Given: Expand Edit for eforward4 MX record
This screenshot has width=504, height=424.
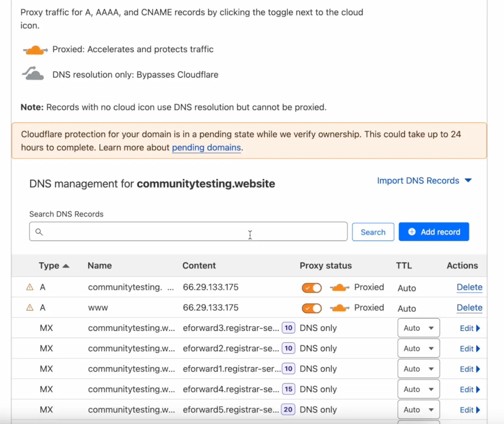Looking at the screenshot, I should (470, 390).
